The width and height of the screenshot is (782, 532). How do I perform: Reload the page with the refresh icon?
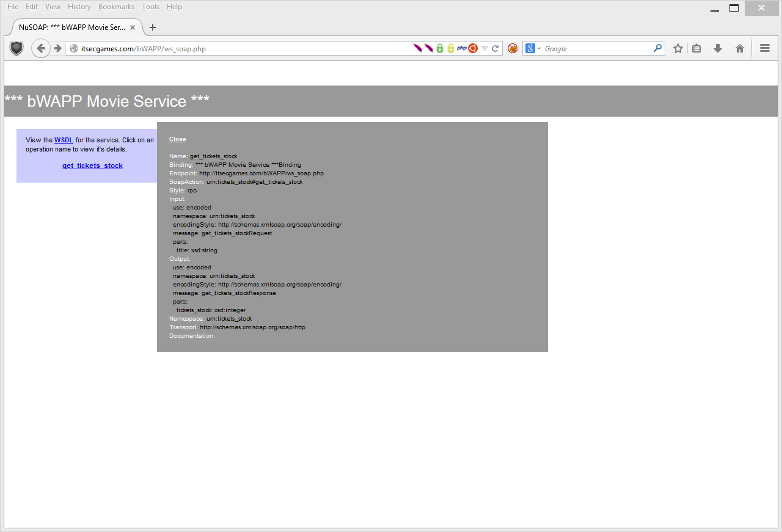tap(495, 48)
